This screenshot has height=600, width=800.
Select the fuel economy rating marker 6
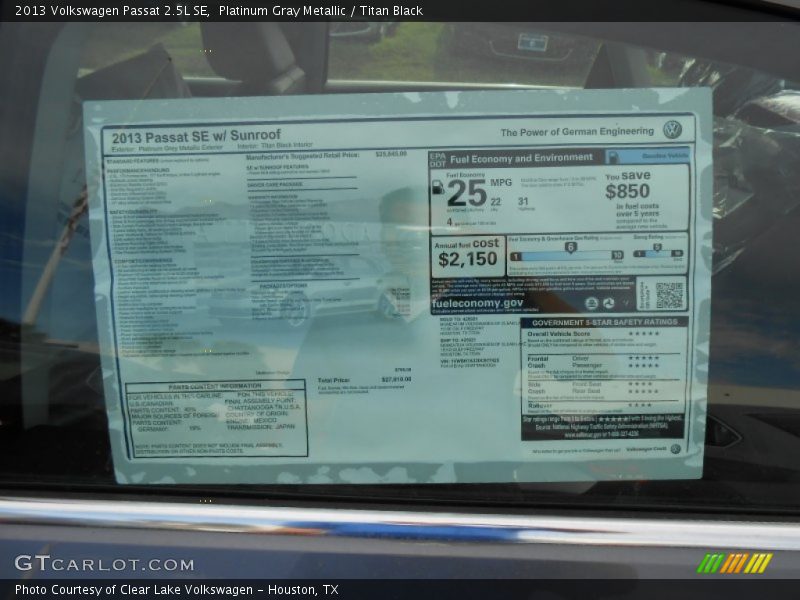tap(570, 247)
